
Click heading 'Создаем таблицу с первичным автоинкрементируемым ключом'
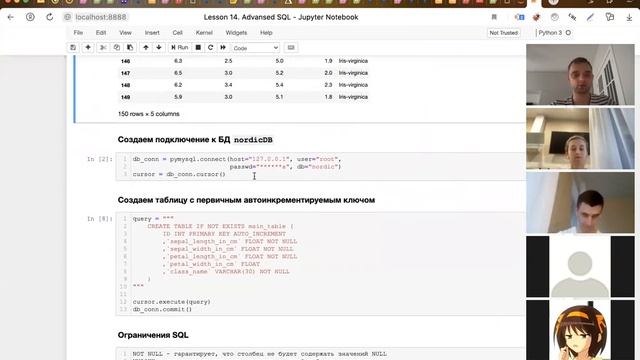[x=246, y=200]
